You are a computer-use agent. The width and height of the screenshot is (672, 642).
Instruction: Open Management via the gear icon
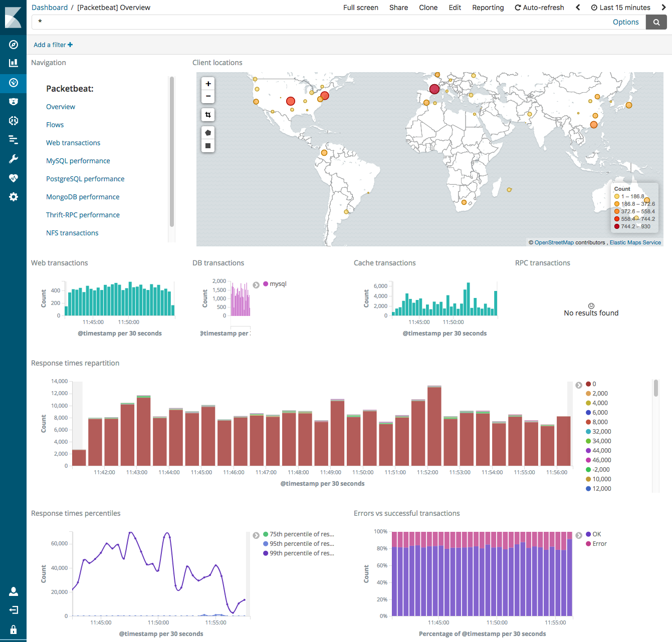pos(13,197)
